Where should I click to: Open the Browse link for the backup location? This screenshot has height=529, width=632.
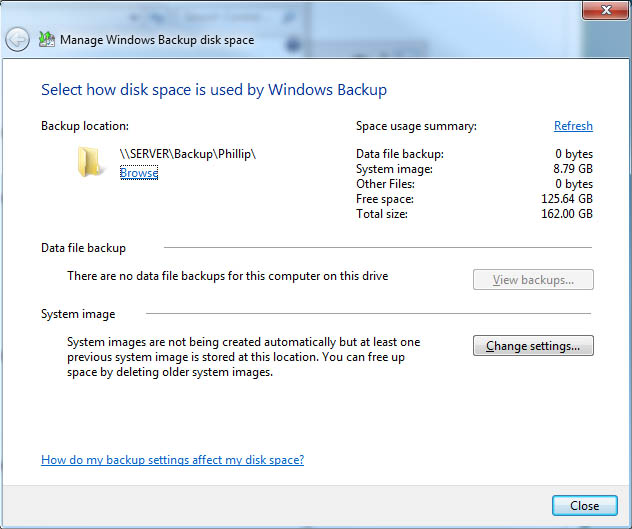pyautogui.click(x=139, y=173)
